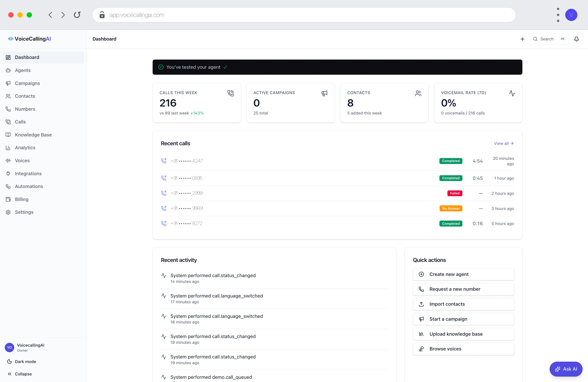Follow the View all recent calls link
The width and height of the screenshot is (588, 382).
(504, 143)
